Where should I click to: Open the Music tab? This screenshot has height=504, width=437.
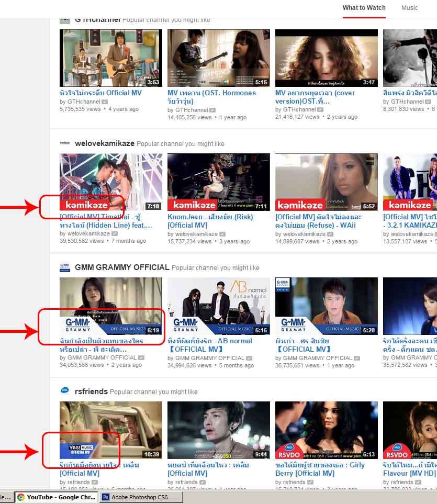pos(409,8)
